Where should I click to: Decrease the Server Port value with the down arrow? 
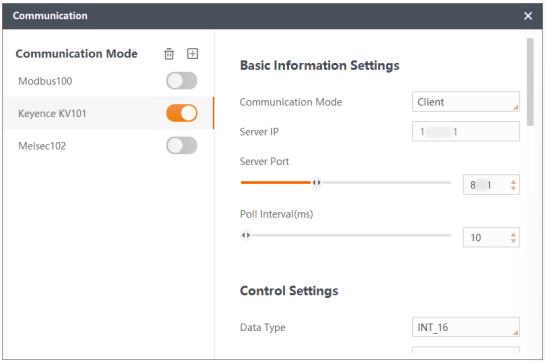(x=513, y=188)
